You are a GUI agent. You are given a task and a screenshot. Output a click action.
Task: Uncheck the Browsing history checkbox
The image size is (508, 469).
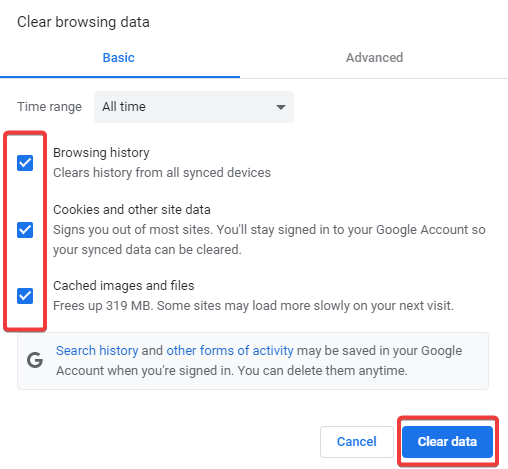[25, 163]
